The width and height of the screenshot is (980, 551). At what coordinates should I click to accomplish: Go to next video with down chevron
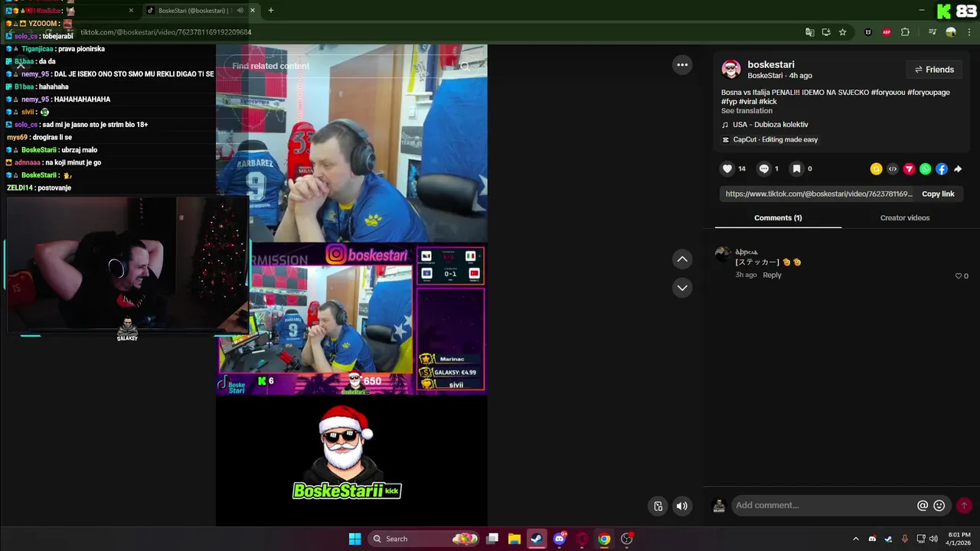pyautogui.click(x=682, y=288)
